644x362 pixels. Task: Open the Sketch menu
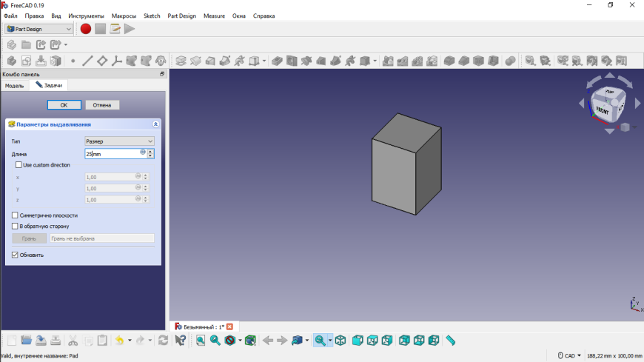pos(151,16)
